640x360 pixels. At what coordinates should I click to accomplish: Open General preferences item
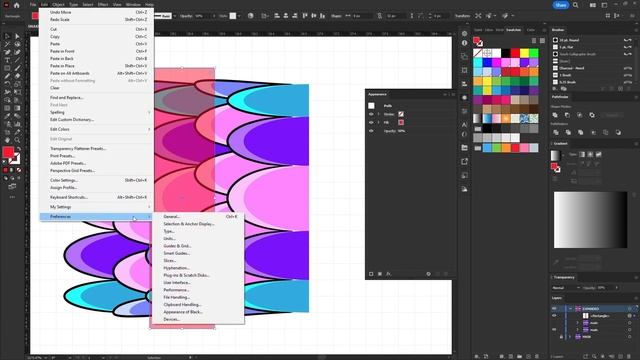tap(198, 217)
